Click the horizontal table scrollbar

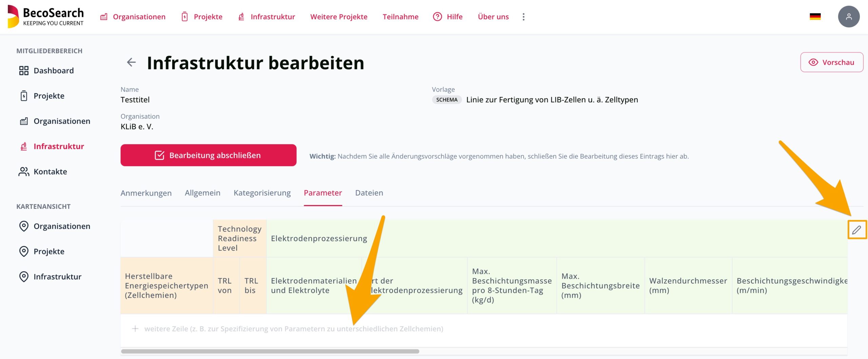pos(270,351)
